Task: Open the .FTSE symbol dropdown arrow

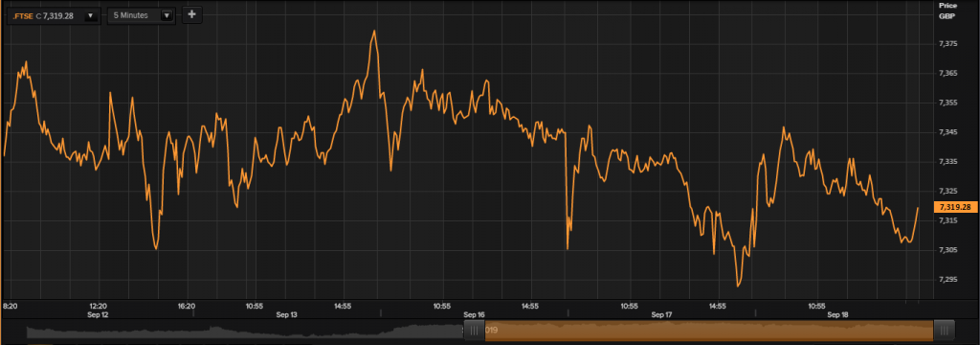Action: coord(91,15)
